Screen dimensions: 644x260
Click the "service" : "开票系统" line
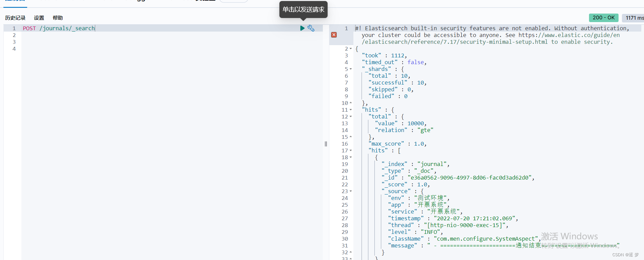[x=425, y=211]
